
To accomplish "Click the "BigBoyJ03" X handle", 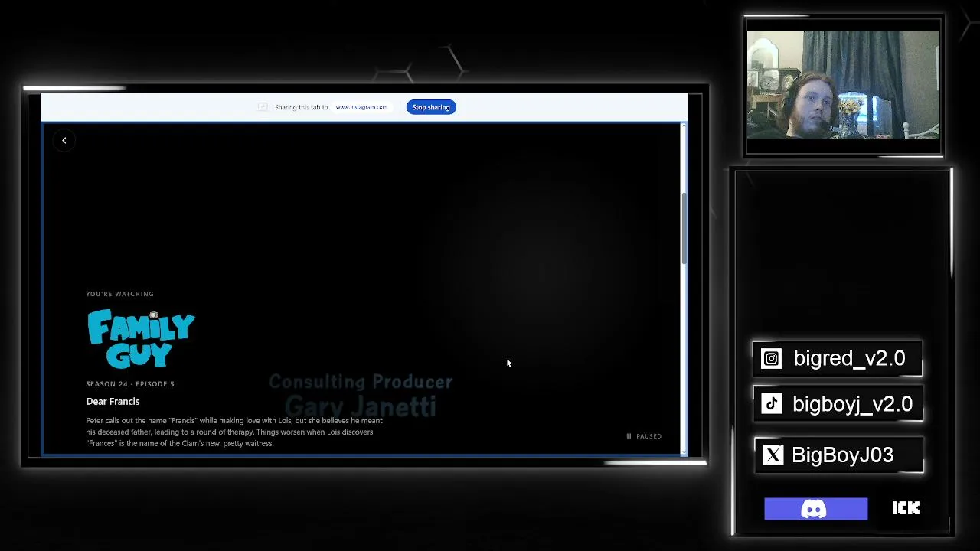I will pyautogui.click(x=842, y=455).
